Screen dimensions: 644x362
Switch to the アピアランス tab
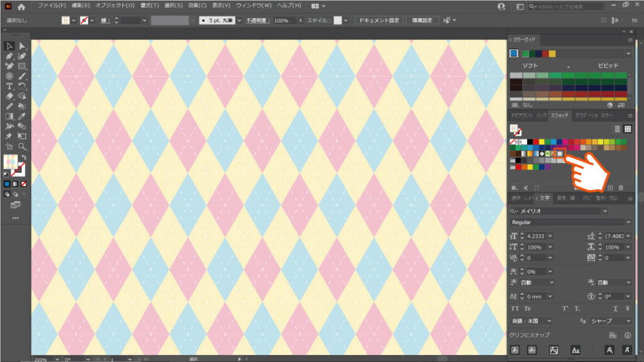[x=521, y=116]
